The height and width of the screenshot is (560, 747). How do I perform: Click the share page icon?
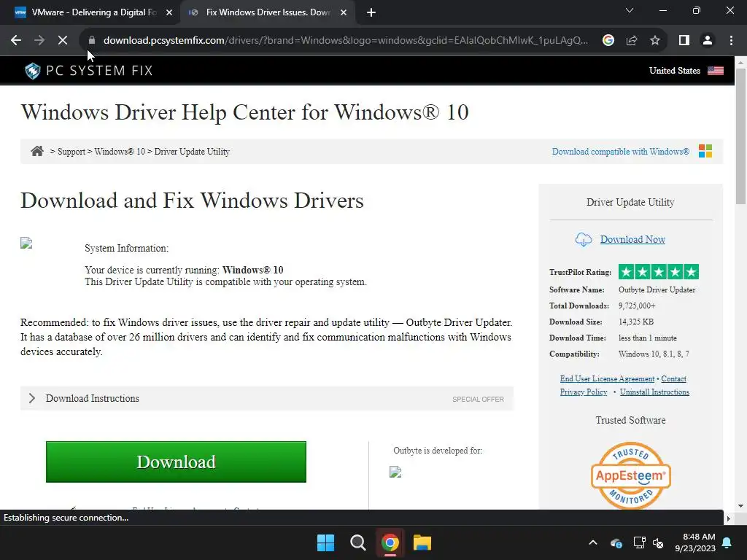coord(632,41)
